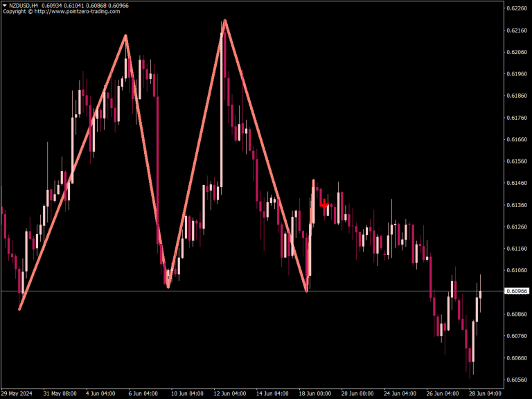The width and height of the screenshot is (532, 399).
Task: Click the 0.62260 price scale label
Action: 516,8
